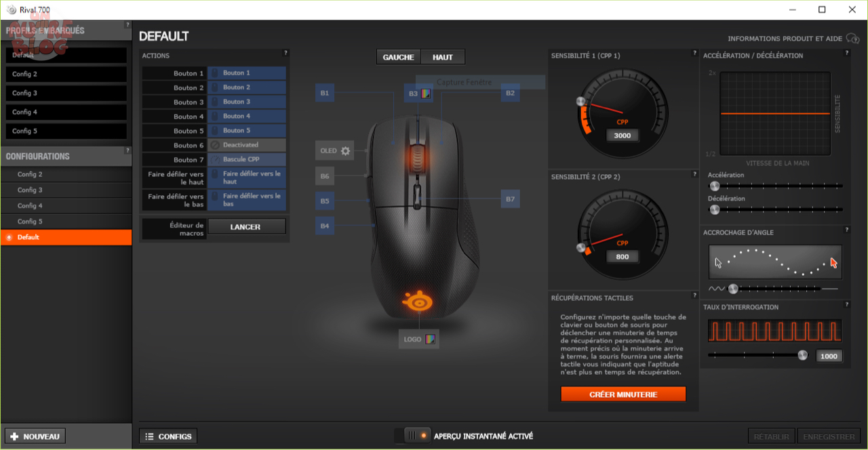Launch the macro editor with Lancer
The width and height of the screenshot is (868, 450).
point(247,227)
